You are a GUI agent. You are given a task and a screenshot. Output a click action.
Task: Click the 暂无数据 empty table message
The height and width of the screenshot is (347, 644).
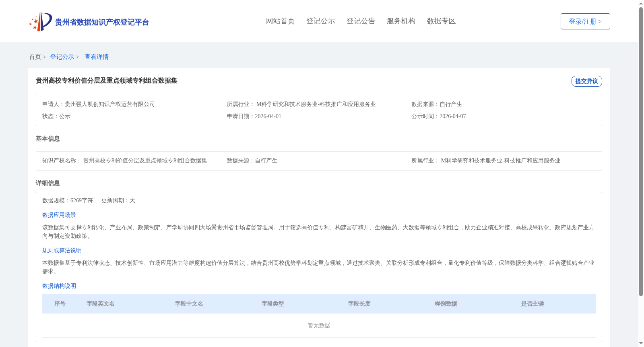tap(319, 325)
